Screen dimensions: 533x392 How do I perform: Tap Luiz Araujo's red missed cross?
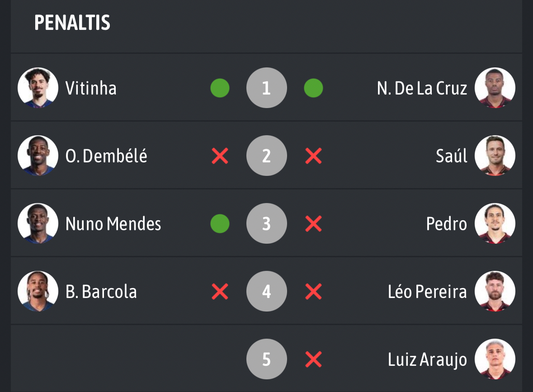point(313,359)
